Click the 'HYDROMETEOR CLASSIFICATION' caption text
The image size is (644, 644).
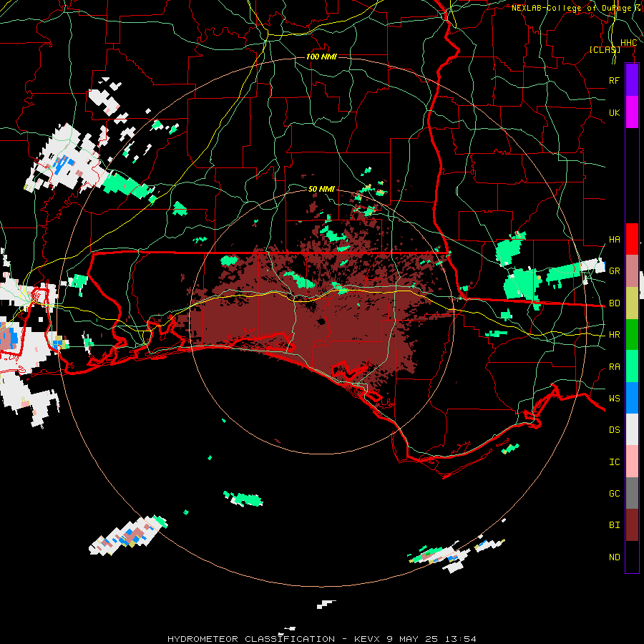pos(251,639)
